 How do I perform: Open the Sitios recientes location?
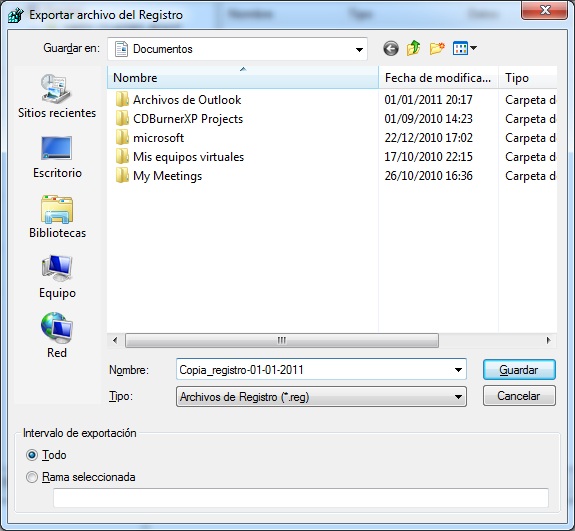coord(57,96)
